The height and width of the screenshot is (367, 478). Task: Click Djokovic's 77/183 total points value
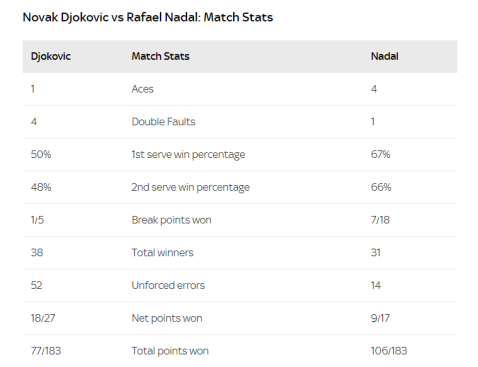(46, 351)
